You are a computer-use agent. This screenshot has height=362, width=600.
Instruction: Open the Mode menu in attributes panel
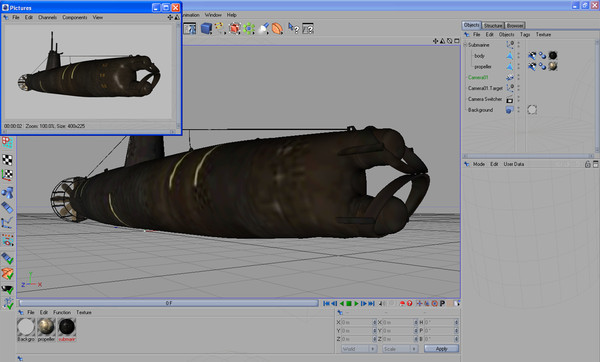479,164
